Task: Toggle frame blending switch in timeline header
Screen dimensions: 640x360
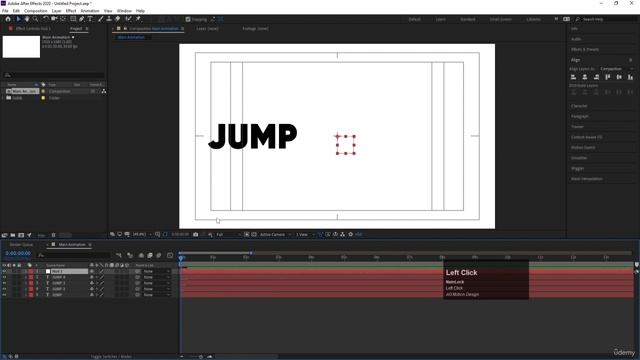Action: pos(150,255)
